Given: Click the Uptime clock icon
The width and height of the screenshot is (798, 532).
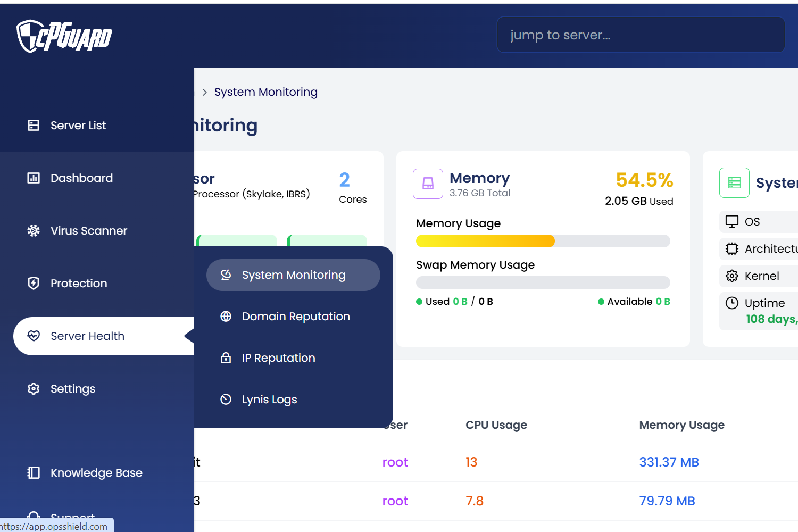Looking at the screenshot, I should pos(732,303).
